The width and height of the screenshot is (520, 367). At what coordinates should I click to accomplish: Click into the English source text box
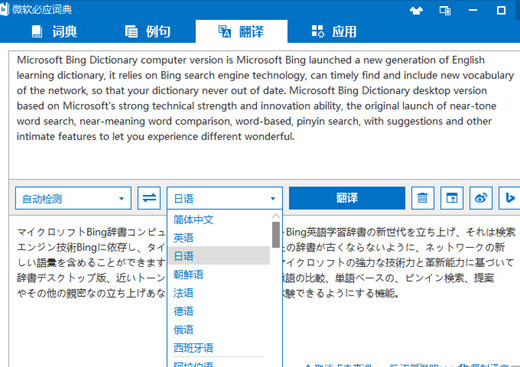pos(264,115)
